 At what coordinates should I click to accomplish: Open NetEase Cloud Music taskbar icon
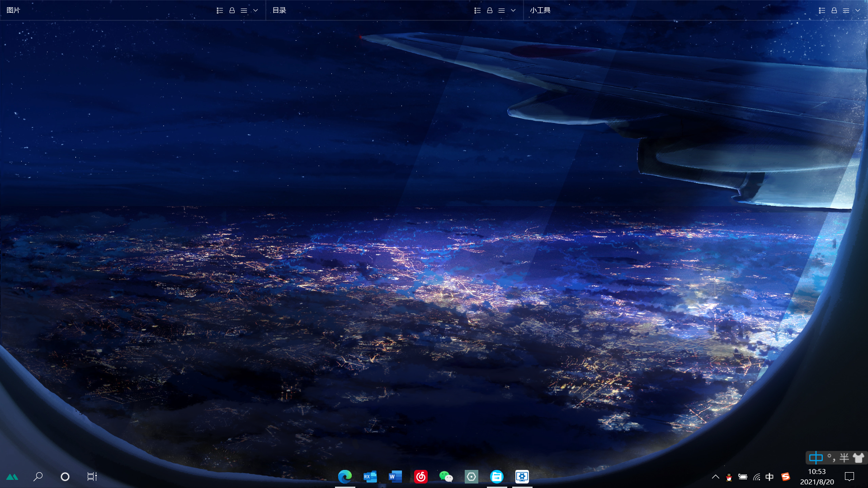pos(420,476)
